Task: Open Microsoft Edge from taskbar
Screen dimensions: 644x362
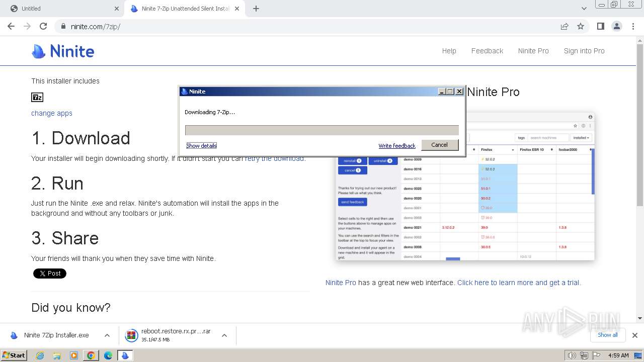Action: [108, 355]
